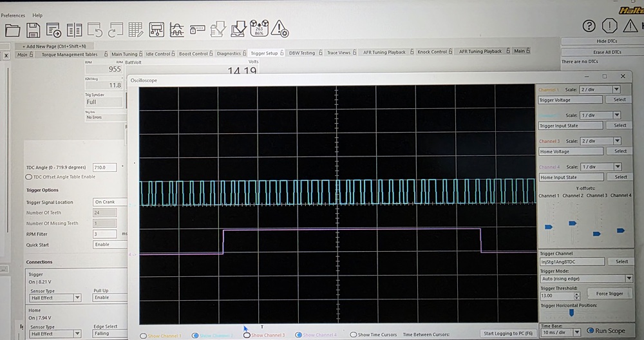Toggle lock icon on Torque Management Tables tab

(106, 54)
